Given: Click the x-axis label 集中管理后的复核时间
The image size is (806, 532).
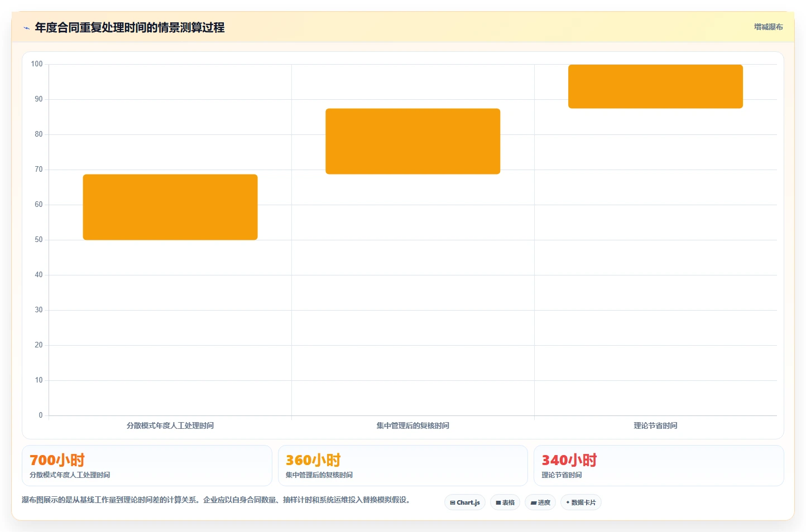Looking at the screenshot, I should point(413,425).
